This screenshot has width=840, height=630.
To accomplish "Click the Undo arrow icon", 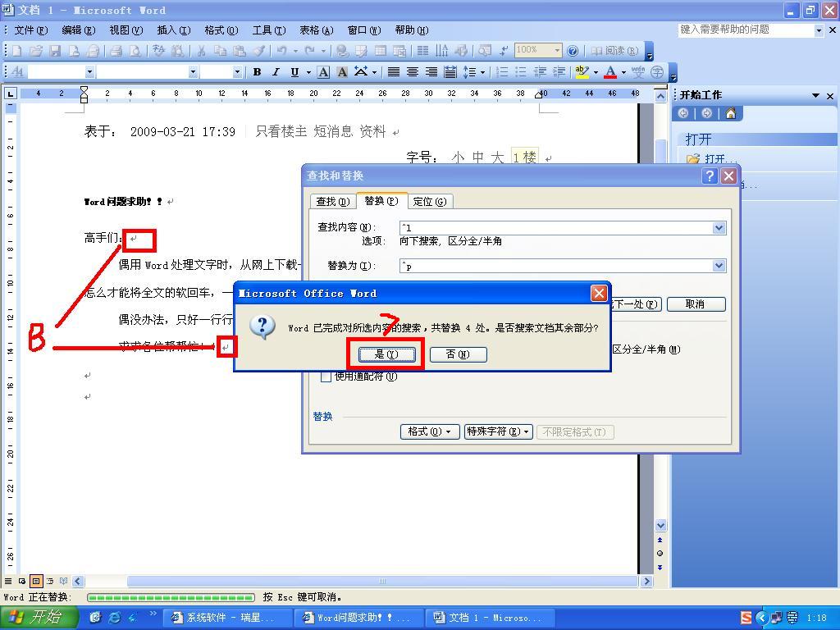I will coord(282,51).
